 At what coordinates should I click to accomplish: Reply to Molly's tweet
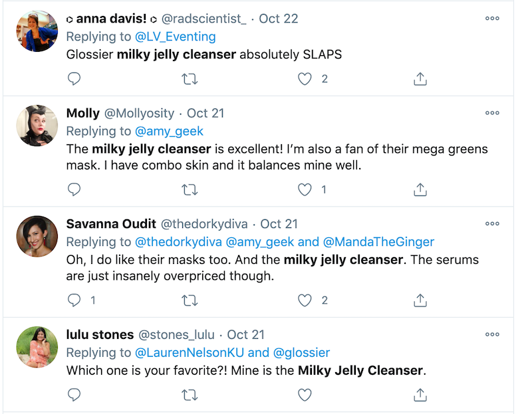(74, 190)
